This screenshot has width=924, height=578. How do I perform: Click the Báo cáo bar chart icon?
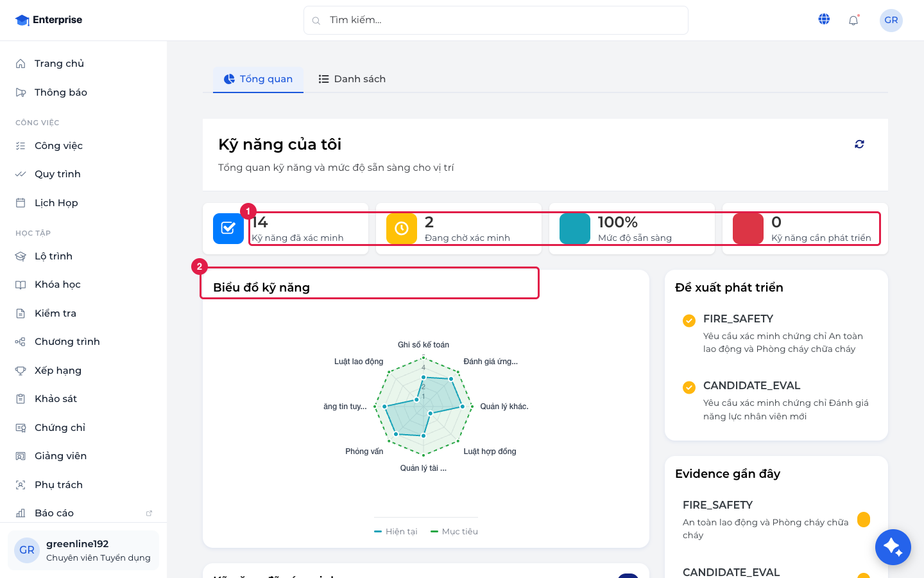click(21, 513)
